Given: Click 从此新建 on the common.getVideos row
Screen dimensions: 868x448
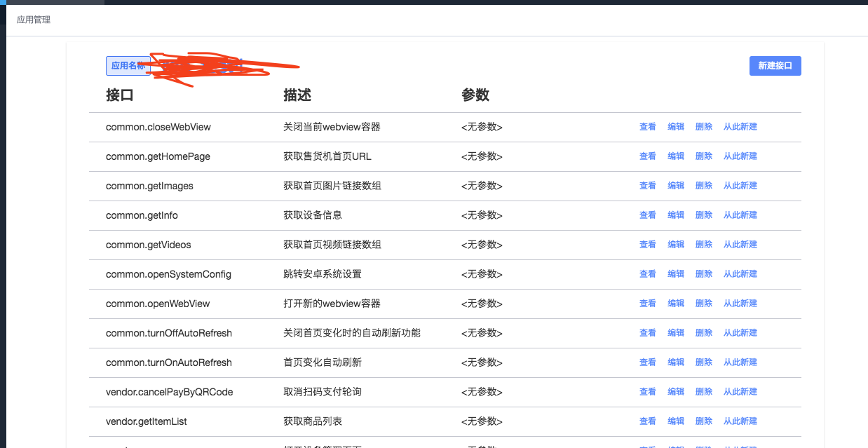Looking at the screenshot, I should click(x=740, y=245).
